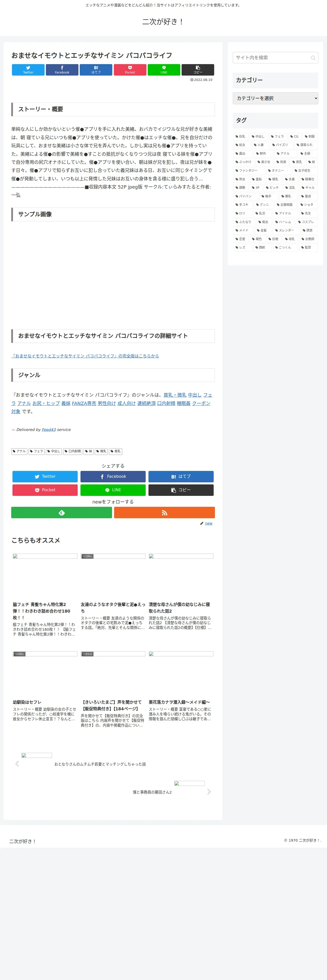
Task: Click the large はてブ button below tags
Action: [x=181, y=476]
